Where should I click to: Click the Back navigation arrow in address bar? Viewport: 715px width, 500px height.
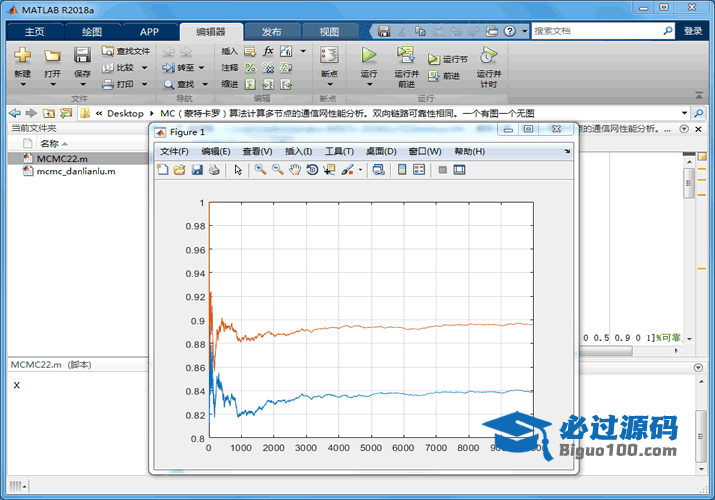point(15,113)
